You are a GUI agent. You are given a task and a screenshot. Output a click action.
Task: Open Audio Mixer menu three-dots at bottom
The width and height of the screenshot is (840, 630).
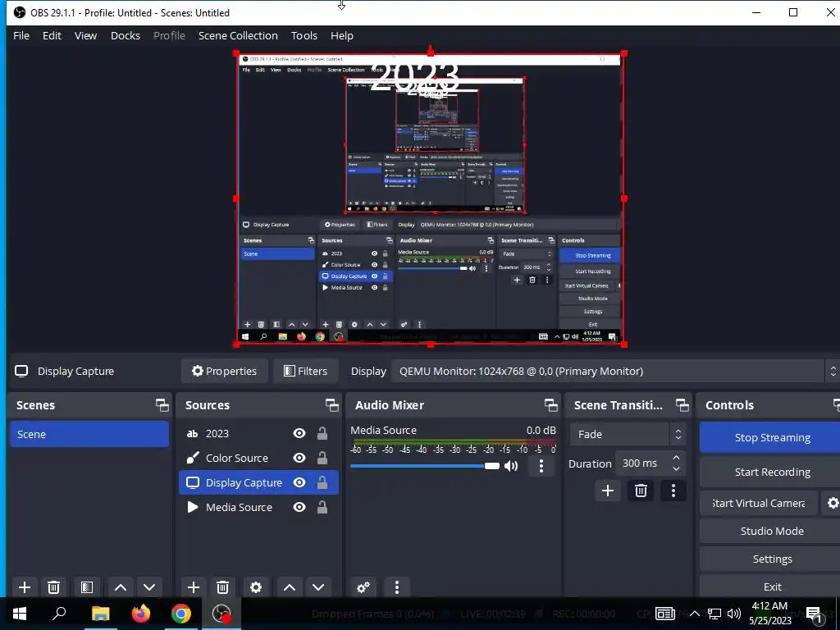[397, 587]
